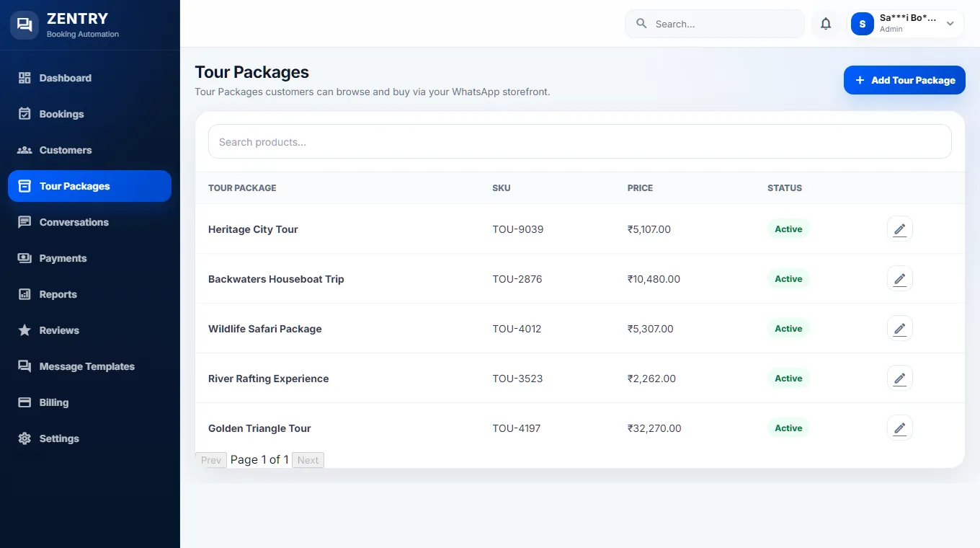Navigate to Payments
The width and height of the screenshot is (980, 548).
coord(89,258)
